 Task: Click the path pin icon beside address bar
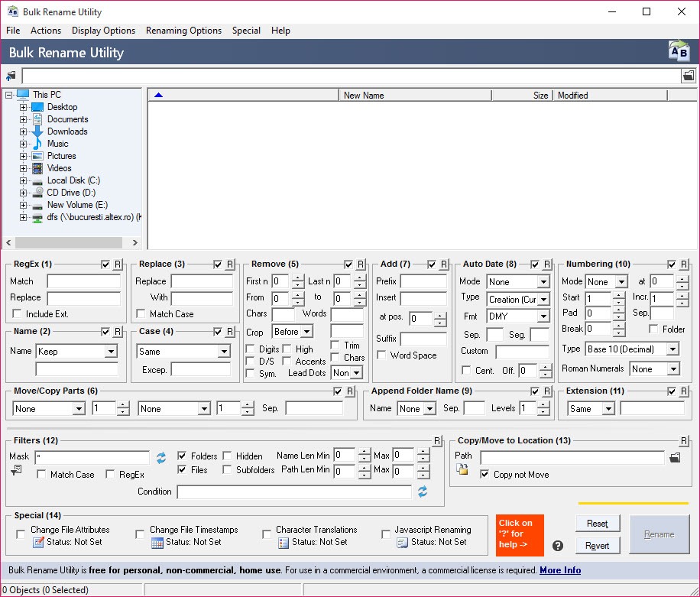pyautogui.click(x=11, y=76)
